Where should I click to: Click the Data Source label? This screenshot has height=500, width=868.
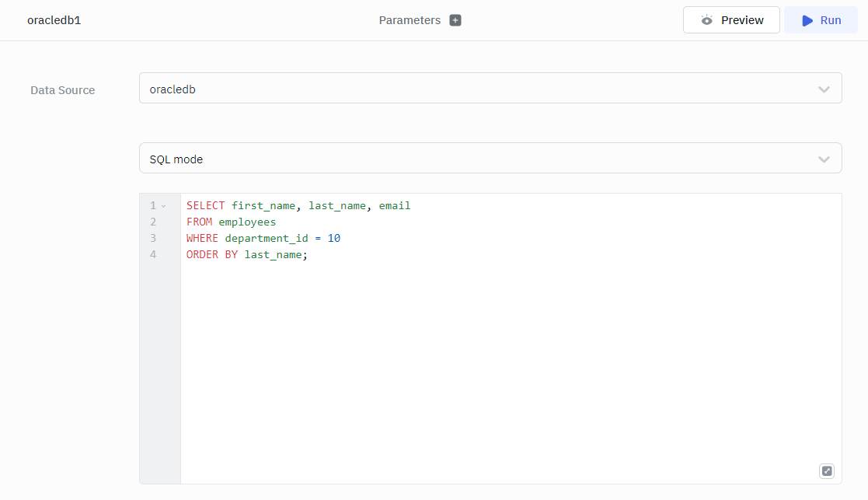point(63,90)
